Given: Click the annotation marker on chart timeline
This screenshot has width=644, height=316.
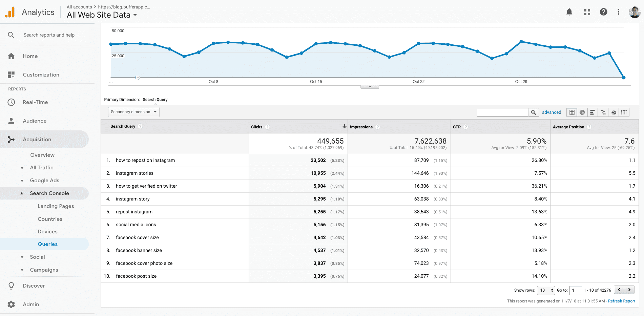Looking at the screenshot, I should 138,78.
